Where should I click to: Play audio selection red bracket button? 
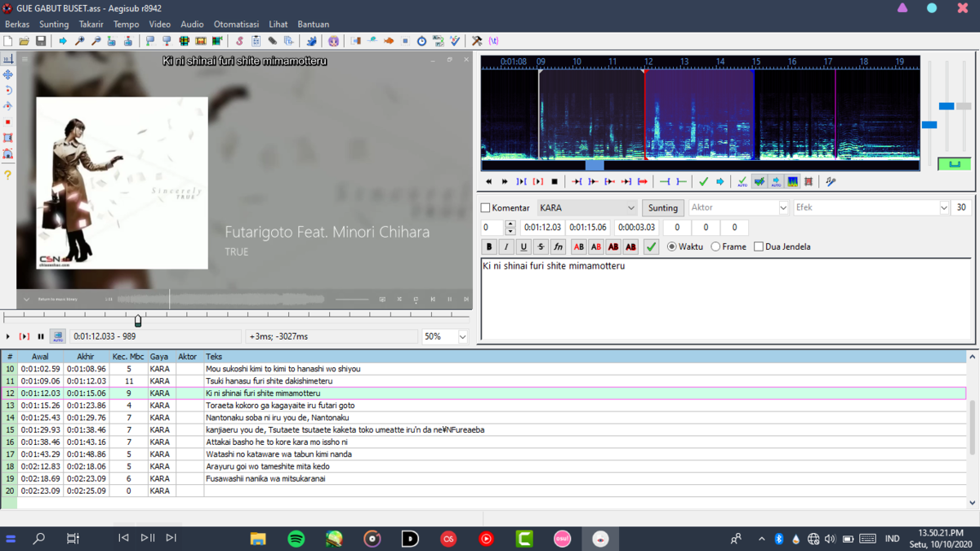coord(537,181)
